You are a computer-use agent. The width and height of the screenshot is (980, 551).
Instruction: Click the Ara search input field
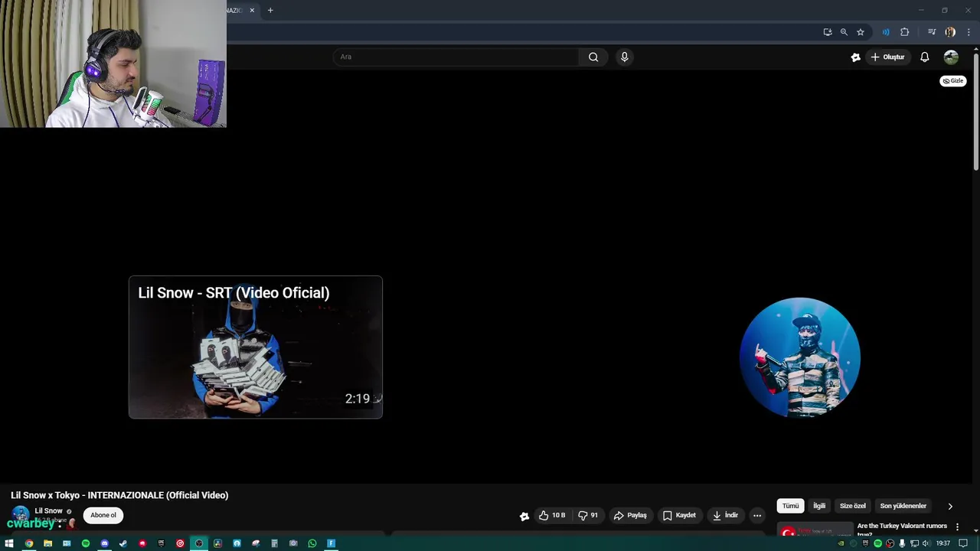click(x=456, y=57)
